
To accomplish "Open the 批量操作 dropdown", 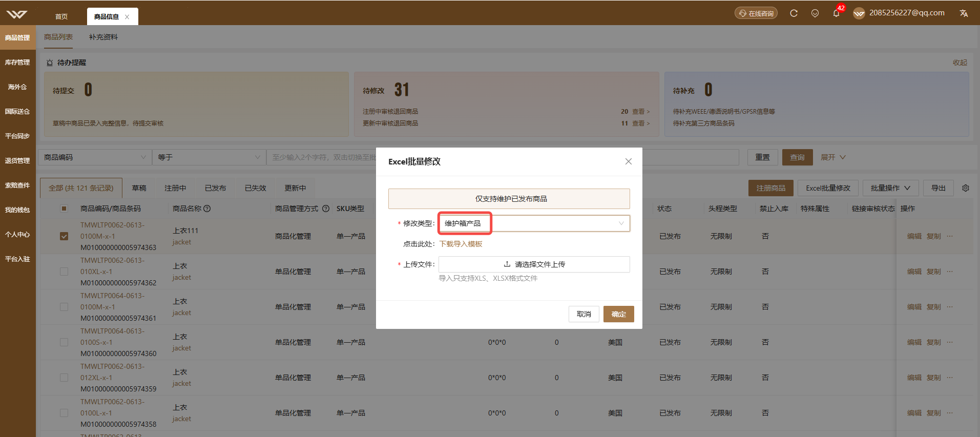I will point(890,188).
